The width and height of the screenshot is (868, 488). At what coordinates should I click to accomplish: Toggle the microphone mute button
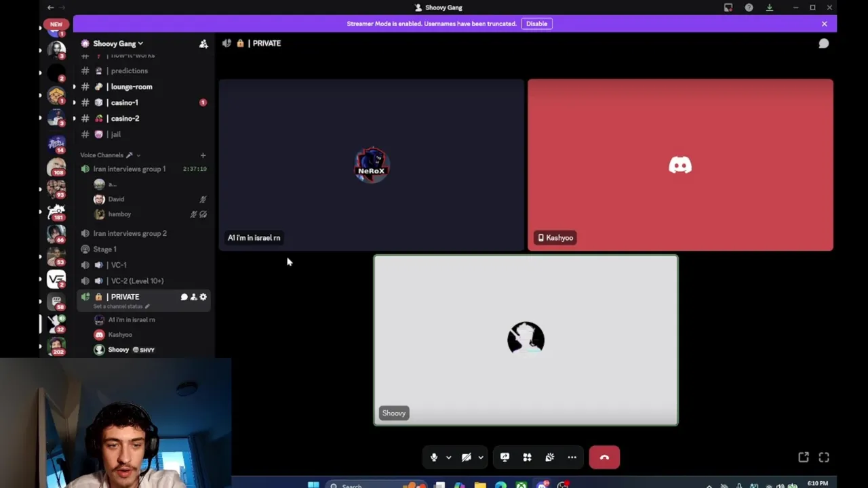click(x=434, y=457)
